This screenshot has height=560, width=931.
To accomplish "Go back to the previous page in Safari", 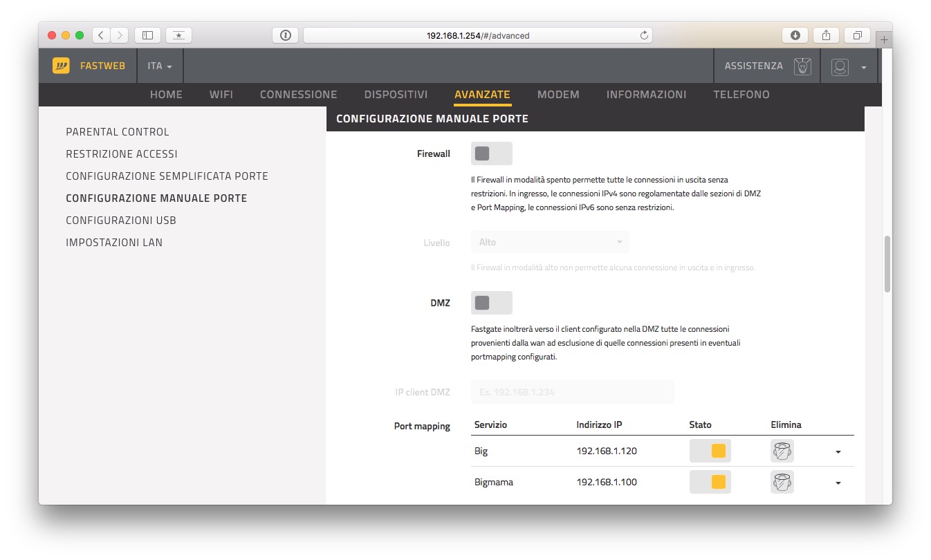I will (101, 35).
